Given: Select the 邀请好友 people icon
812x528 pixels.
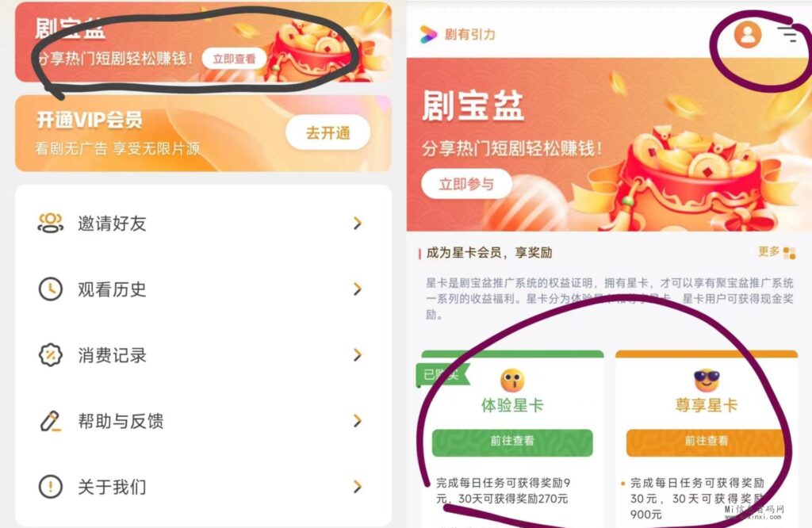Looking at the screenshot, I should 50,223.
